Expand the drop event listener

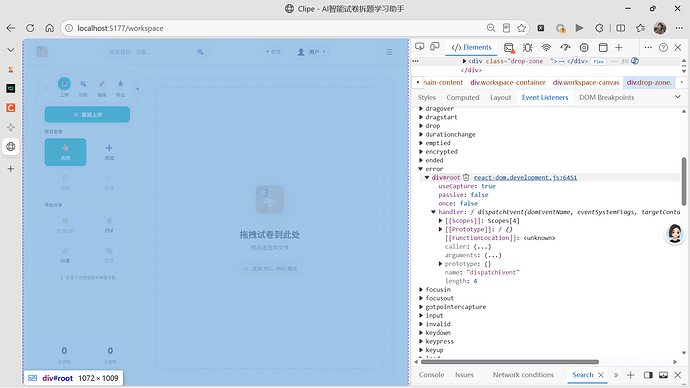[421, 126]
